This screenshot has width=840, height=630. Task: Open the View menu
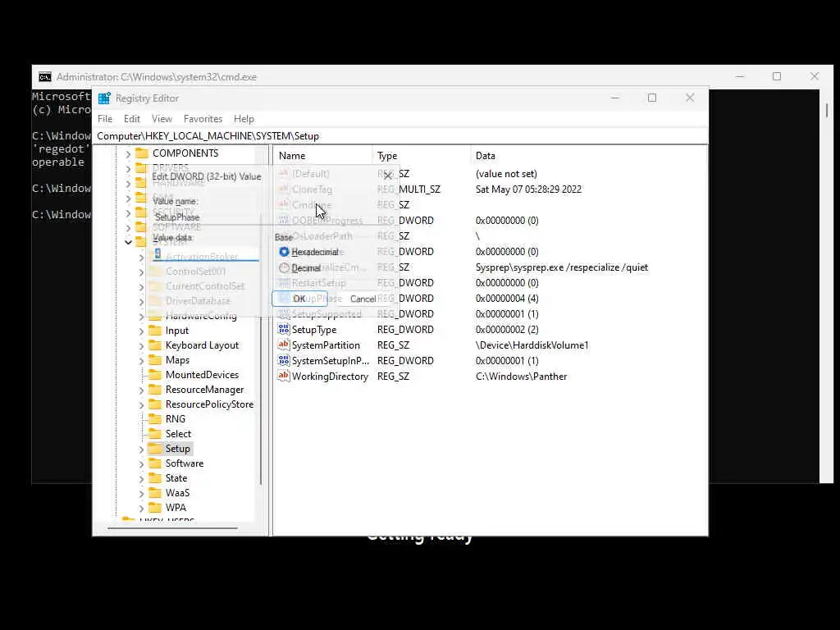click(x=162, y=118)
